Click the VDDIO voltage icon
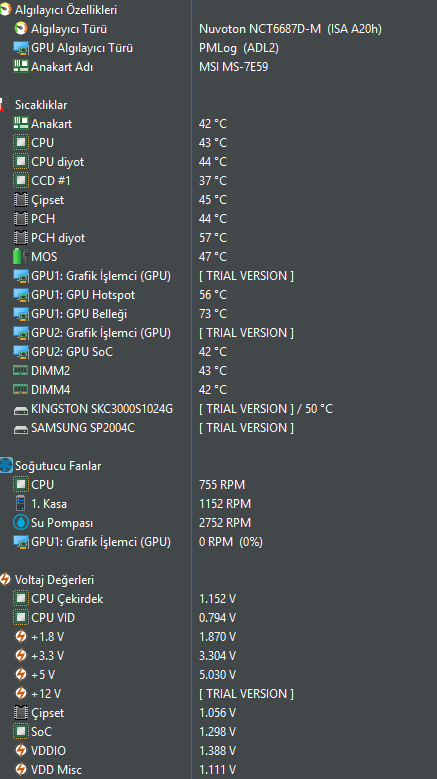This screenshot has height=779, width=437. coord(20,751)
